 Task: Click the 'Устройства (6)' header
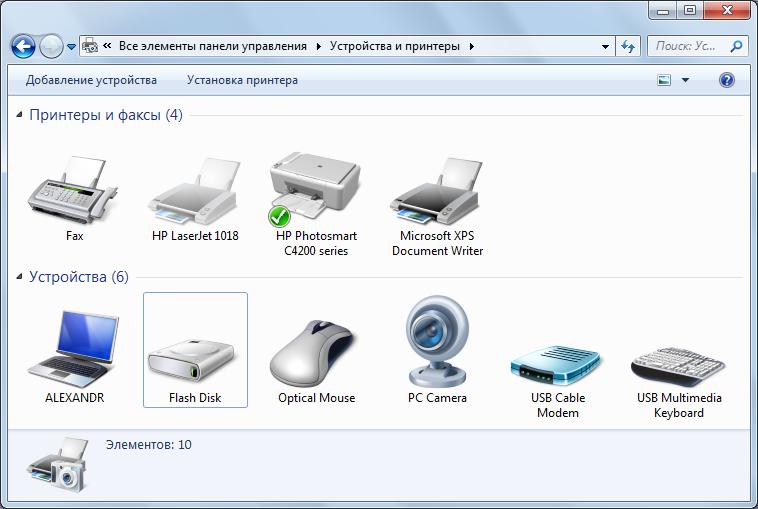tap(79, 277)
